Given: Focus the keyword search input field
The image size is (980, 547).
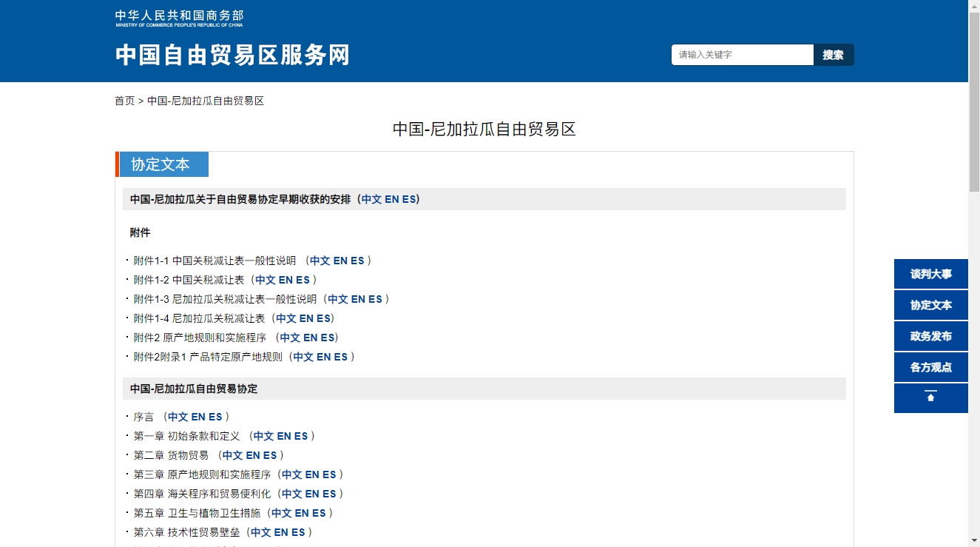Looking at the screenshot, I should pos(742,55).
